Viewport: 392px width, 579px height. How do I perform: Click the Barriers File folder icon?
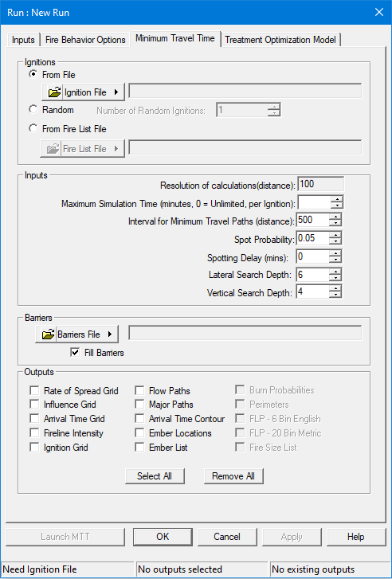coord(48,334)
